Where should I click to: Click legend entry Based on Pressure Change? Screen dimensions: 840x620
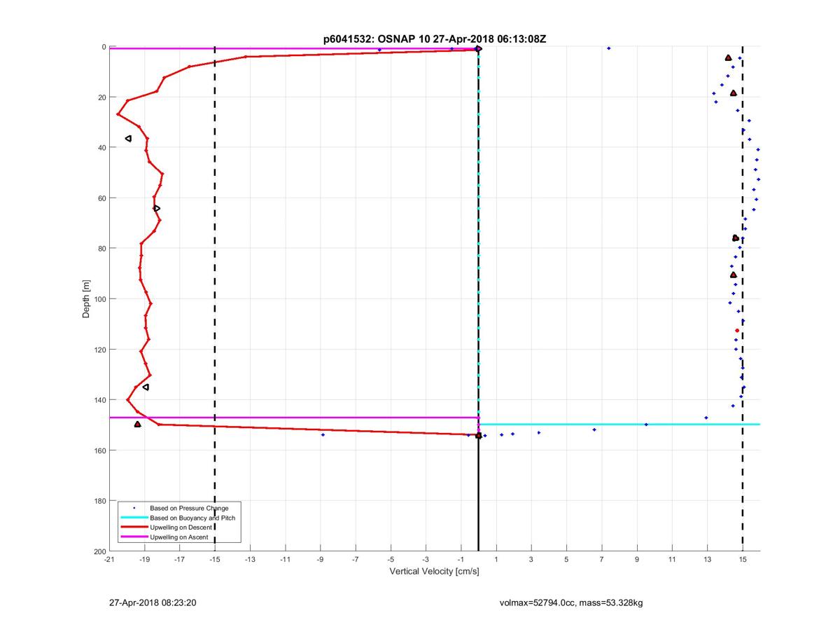tap(189, 508)
